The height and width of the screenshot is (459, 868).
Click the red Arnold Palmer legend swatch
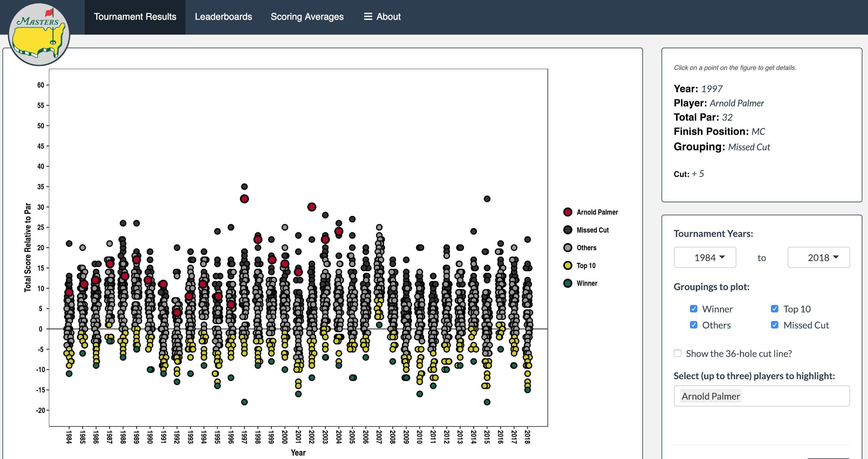(x=568, y=212)
